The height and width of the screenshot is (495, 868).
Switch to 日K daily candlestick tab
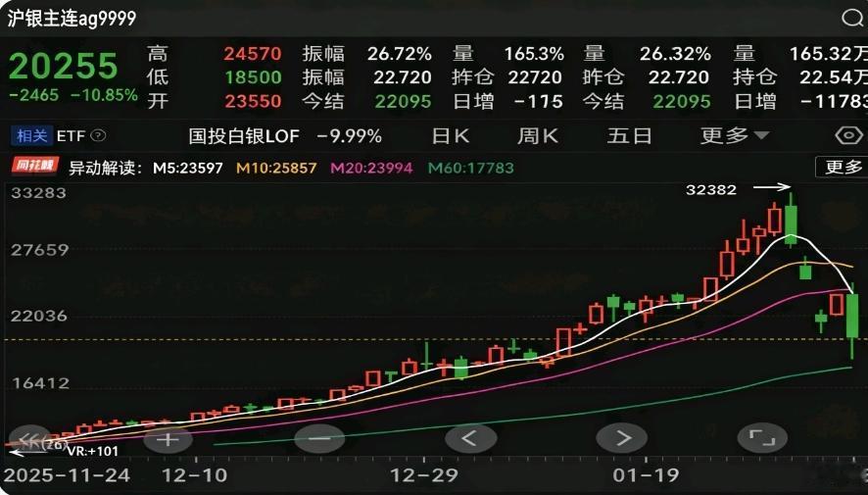pos(451,135)
